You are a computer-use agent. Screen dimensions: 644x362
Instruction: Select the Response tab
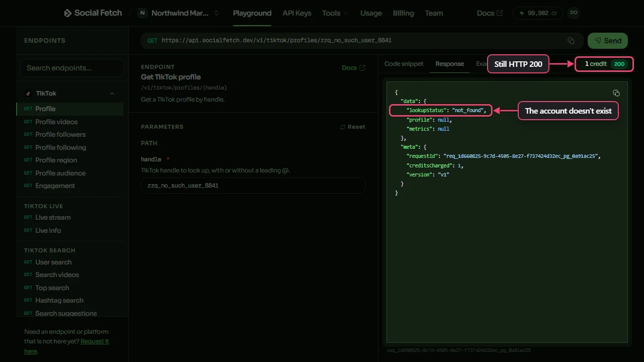pos(450,64)
